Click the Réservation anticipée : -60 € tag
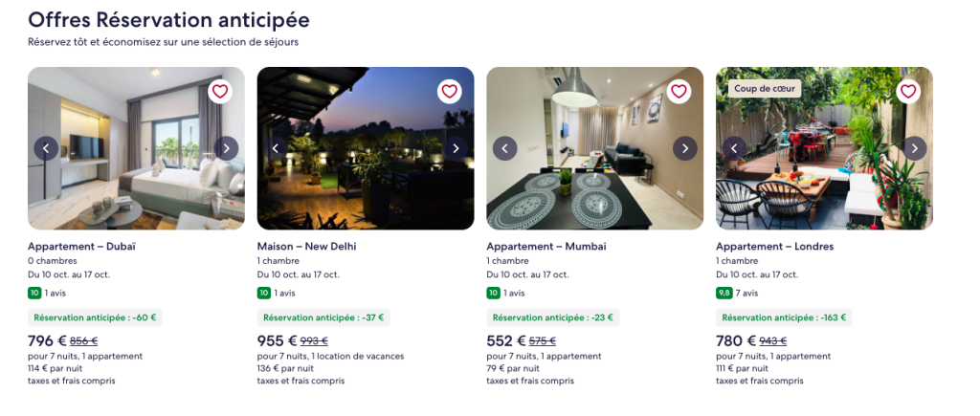The width and height of the screenshot is (980, 416). (x=95, y=317)
